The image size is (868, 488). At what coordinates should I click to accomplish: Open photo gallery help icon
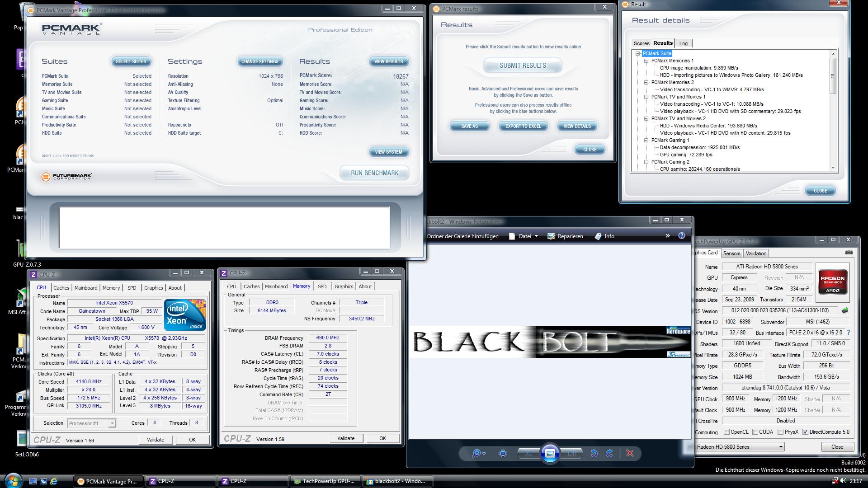682,236
